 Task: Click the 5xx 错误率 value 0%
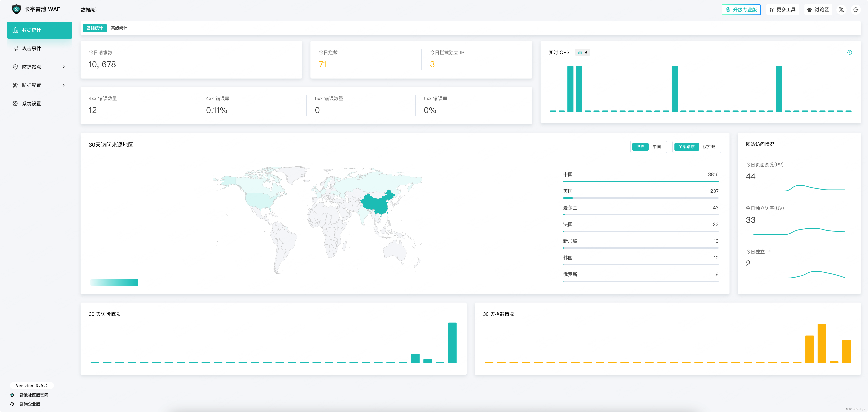tap(430, 110)
